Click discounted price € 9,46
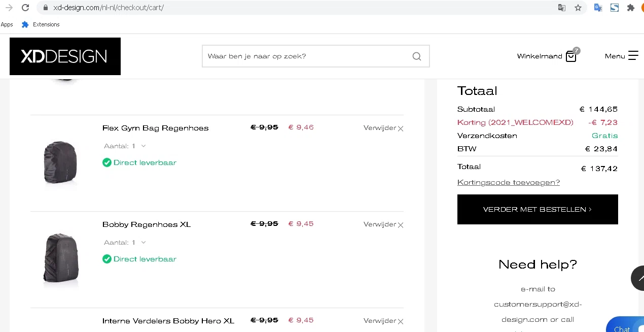Image resolution: width=644 pixels, height=332 pixels. coord(301,127)
